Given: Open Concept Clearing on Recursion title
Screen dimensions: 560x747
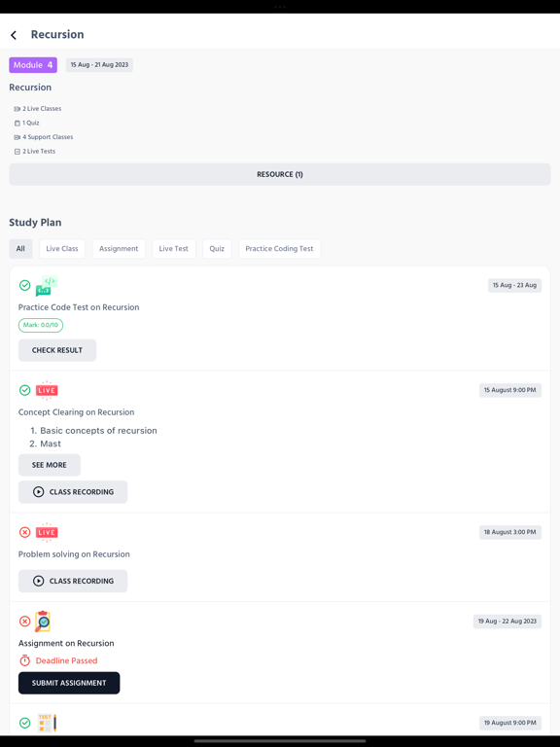Looking at the screenshot, I should [76, 412].
